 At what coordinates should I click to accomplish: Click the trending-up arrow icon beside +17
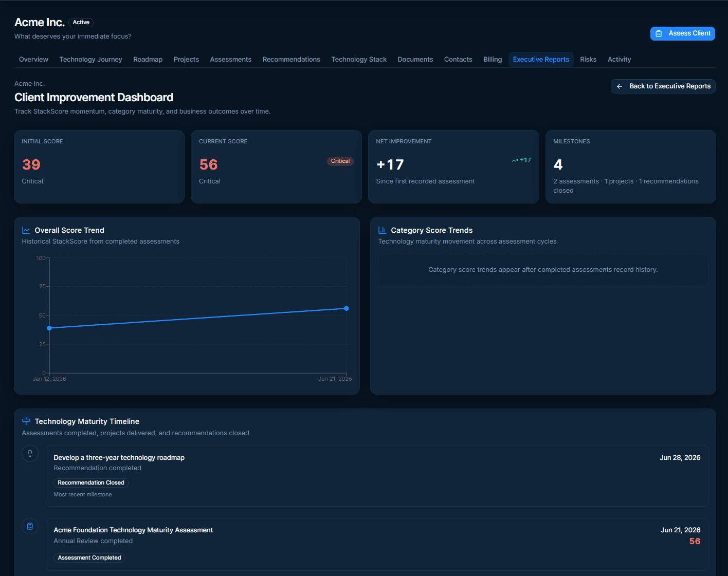click(x=515, y=160)
